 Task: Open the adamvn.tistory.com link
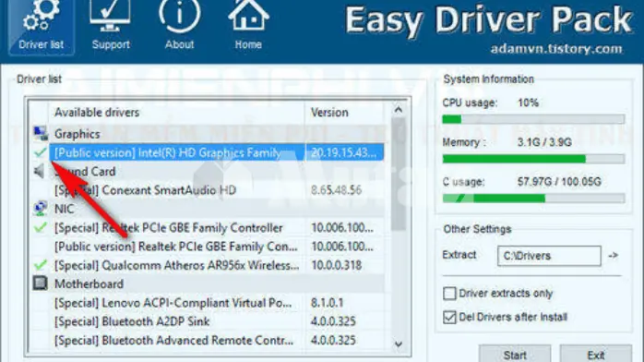tap(556, 49)
